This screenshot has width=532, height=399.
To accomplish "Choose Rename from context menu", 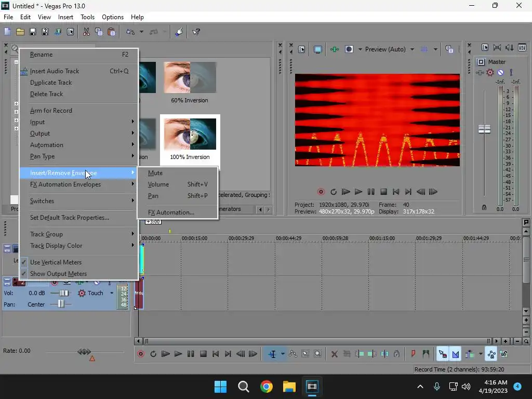I will pyautogui.click(x=79, y=55).
